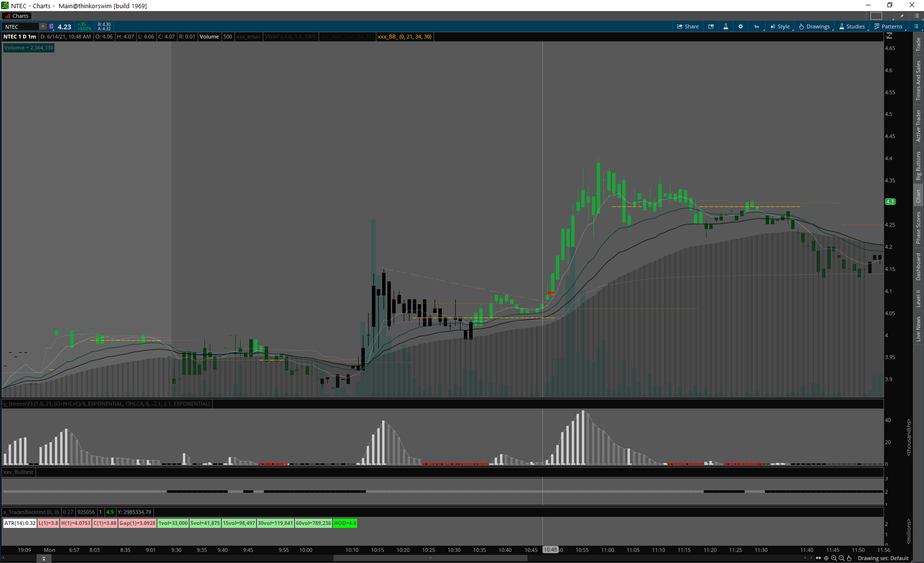Open the chart settings gear
The width and height of the screenshot is (924, 563).
(x=741, y=26)
